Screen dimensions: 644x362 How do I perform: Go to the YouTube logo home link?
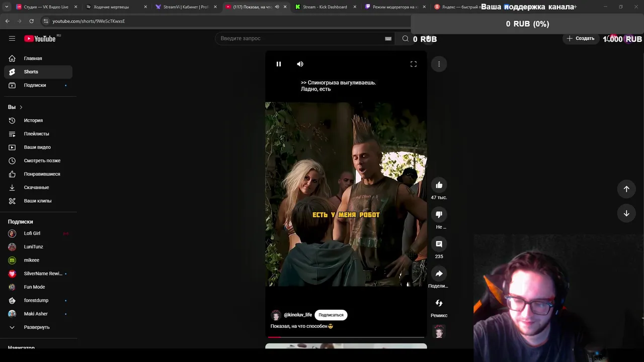(40, 39)
